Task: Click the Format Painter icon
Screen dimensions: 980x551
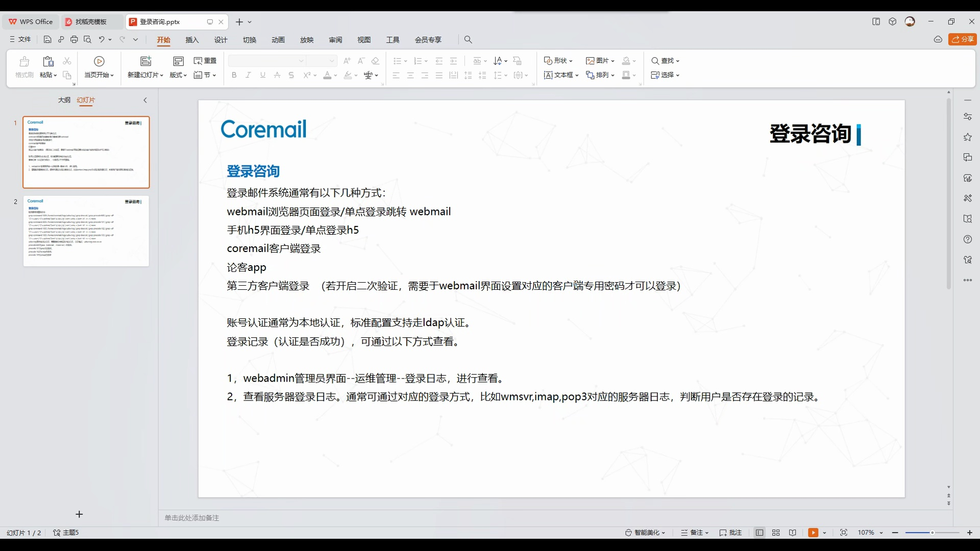Action: pyautogui.click(x=24, y=62)
